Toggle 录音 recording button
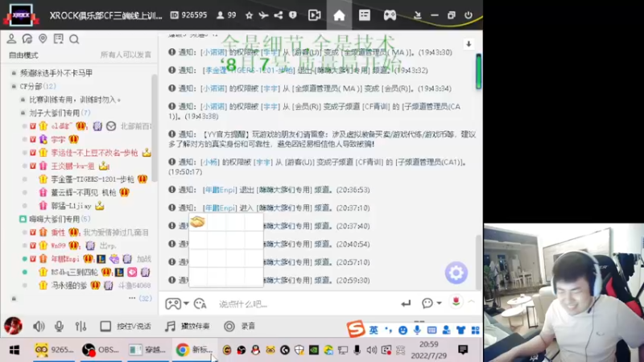Screen dimensions: 644x362 239,326
